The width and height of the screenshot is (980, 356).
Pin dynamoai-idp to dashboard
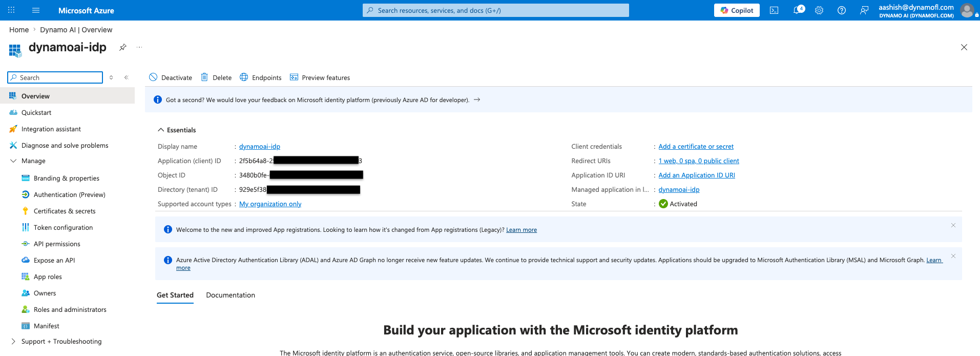pyautogui.click(x=123, y=47)
